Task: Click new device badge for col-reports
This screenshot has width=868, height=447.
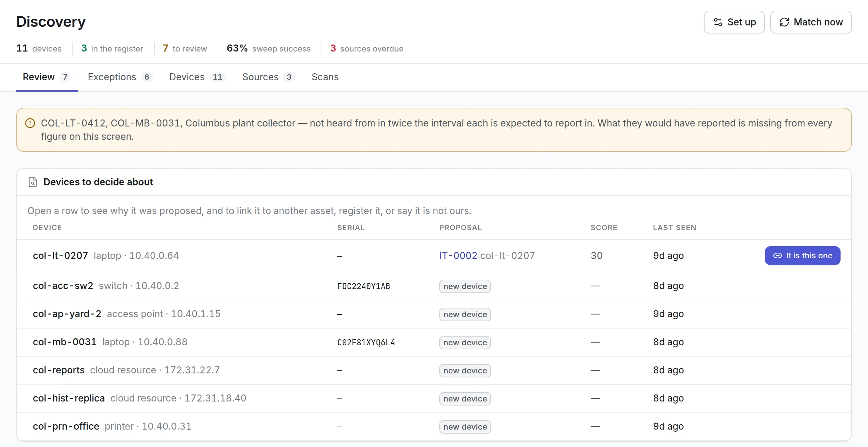Action: coord(465,371)
